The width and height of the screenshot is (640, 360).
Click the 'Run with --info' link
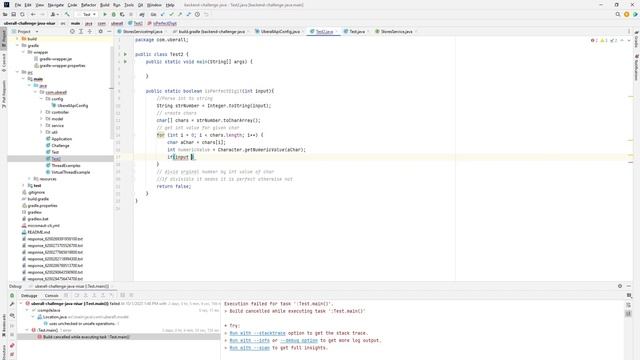(x=250, y=340)
